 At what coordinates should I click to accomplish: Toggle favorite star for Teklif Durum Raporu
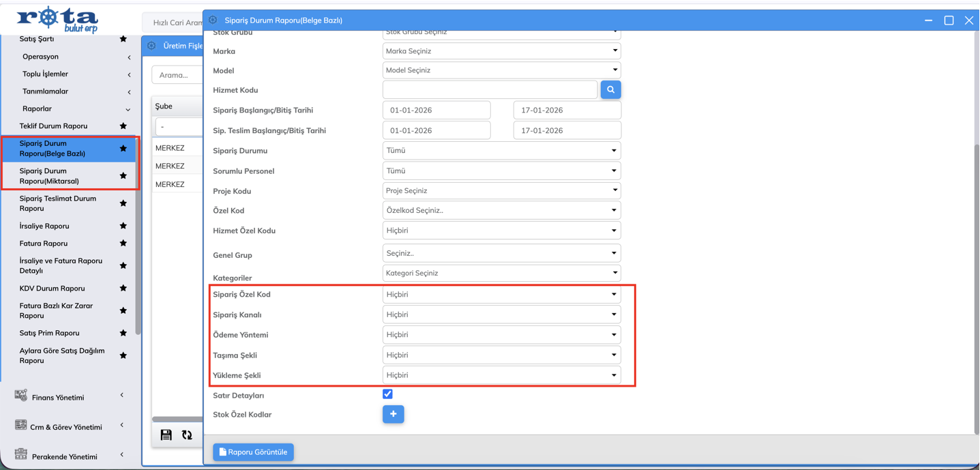coord(123,126)
